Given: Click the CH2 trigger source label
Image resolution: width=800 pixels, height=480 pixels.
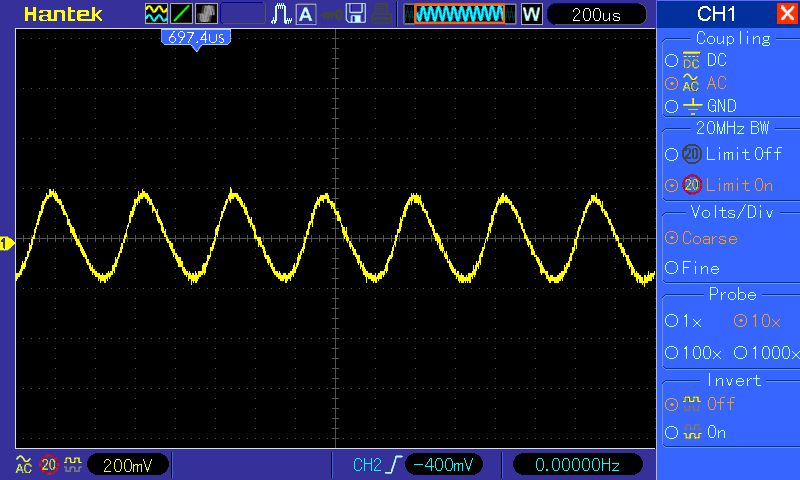Looking at the screenshot, I should (367, 465).
